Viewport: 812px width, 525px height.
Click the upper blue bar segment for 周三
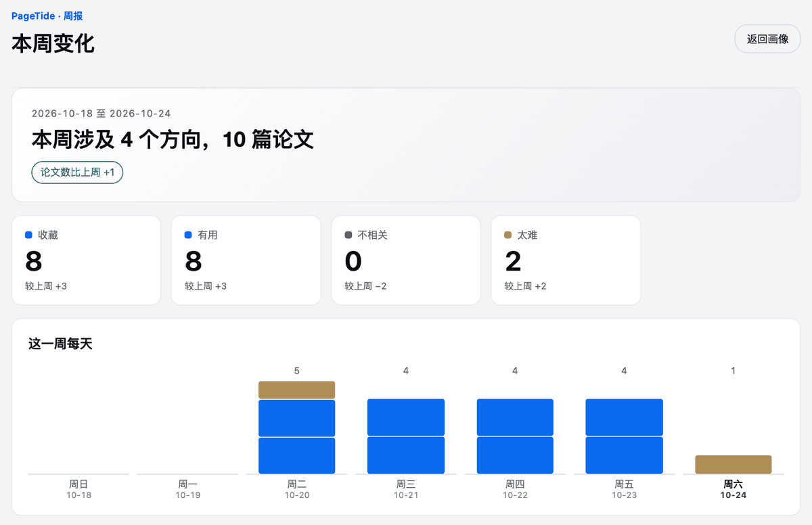pos(406,417)
